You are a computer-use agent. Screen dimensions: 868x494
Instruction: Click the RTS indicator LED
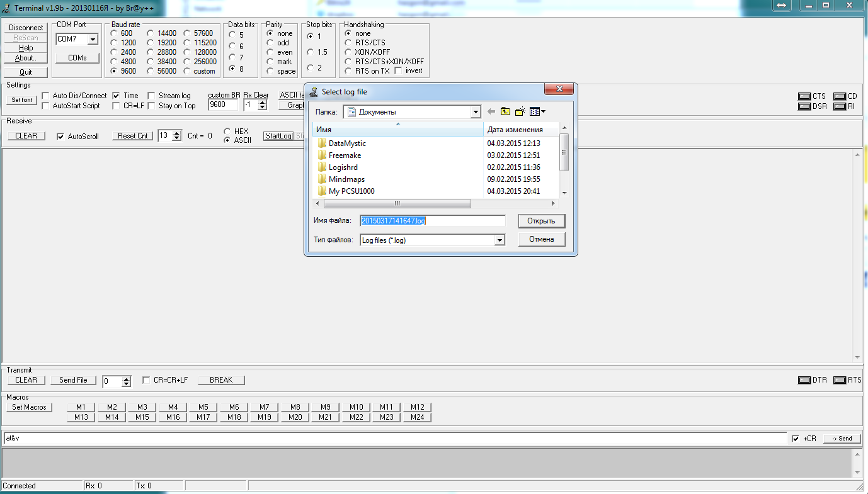839,380
